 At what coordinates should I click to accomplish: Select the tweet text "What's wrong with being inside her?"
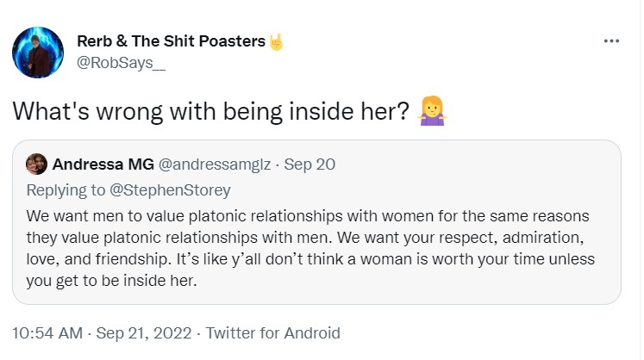coord(210,111)
